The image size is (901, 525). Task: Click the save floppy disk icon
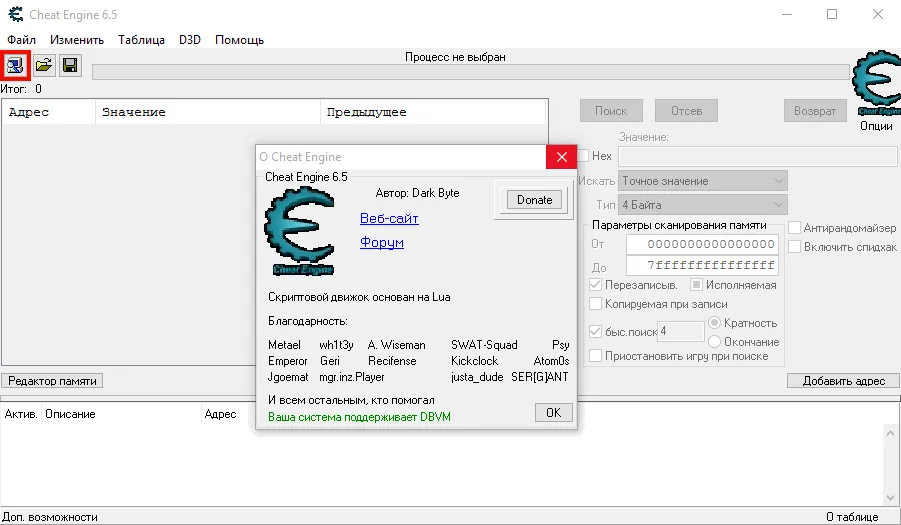(70, 66)
